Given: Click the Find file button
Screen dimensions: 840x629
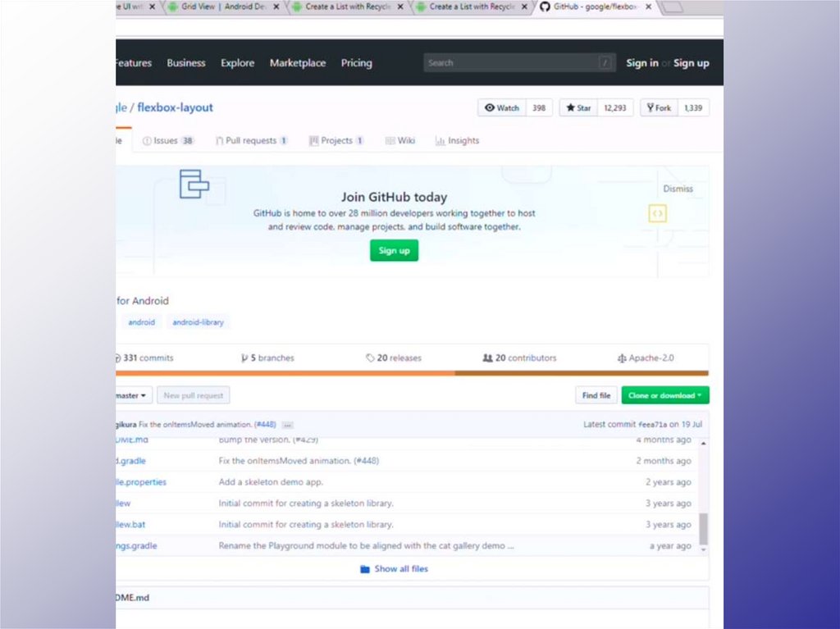Looking at the screenshot, I should 596,395.
